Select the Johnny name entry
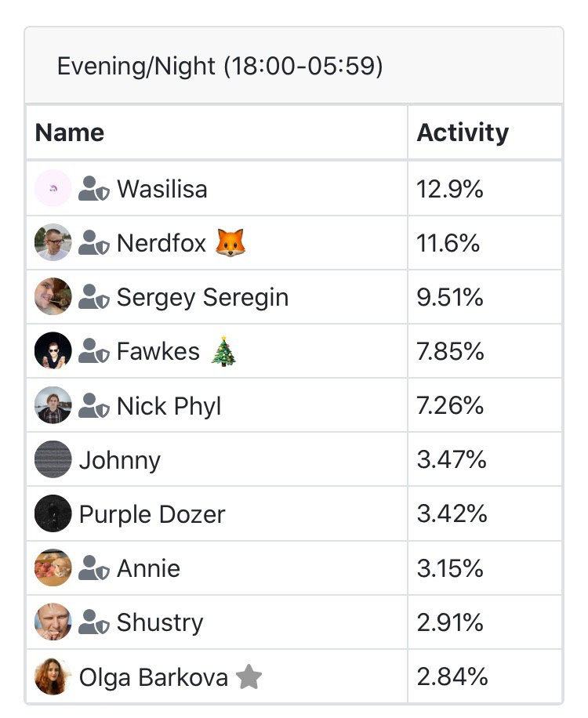 (120, 460)
